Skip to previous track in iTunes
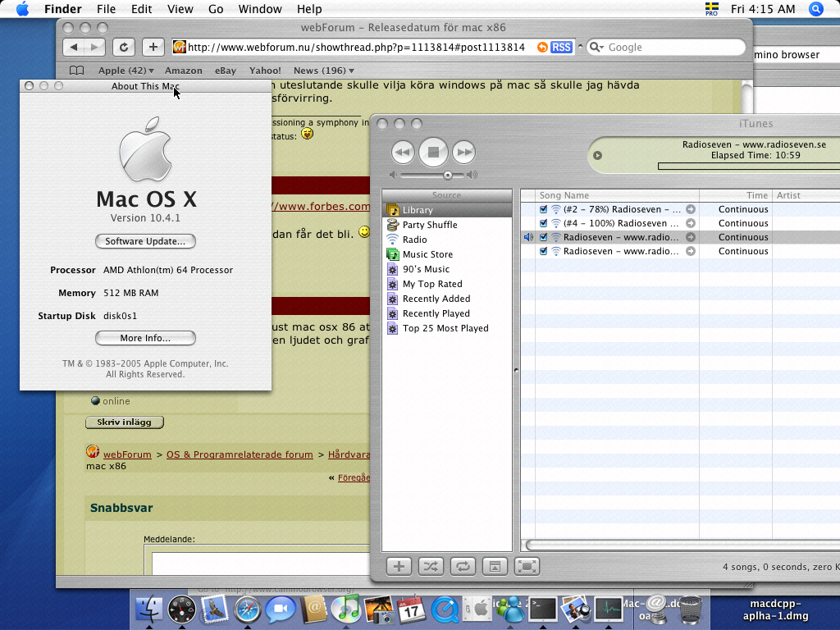The height and width of the screenshot is (630, 840). (403, 152)
